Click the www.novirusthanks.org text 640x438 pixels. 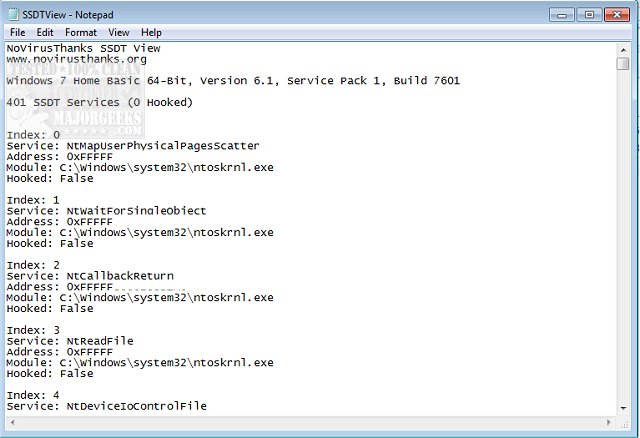(76, 59)
